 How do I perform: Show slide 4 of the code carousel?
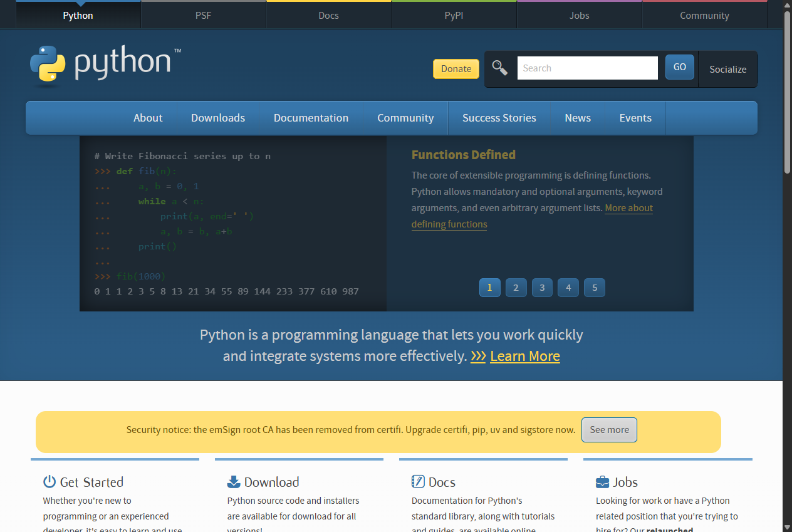[x=568, y=288]
